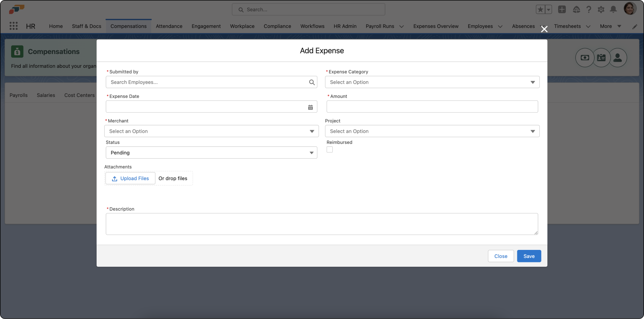
Task: Save the new expense
Action: point(529,256)
